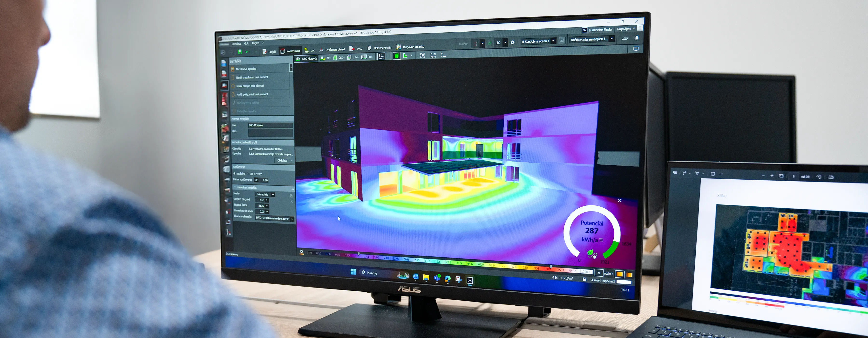
Task: Choose the Nariši okrogel talni element tool
Action: [x=251, y=86]
